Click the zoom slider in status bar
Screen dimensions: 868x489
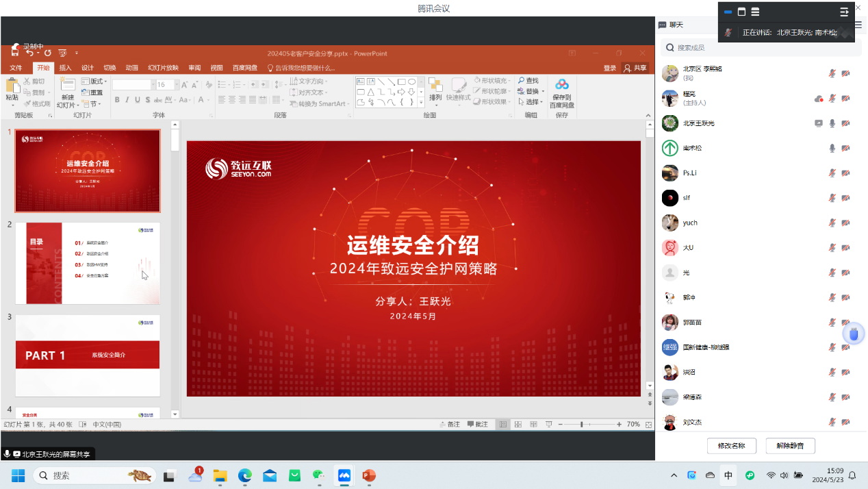582,425
